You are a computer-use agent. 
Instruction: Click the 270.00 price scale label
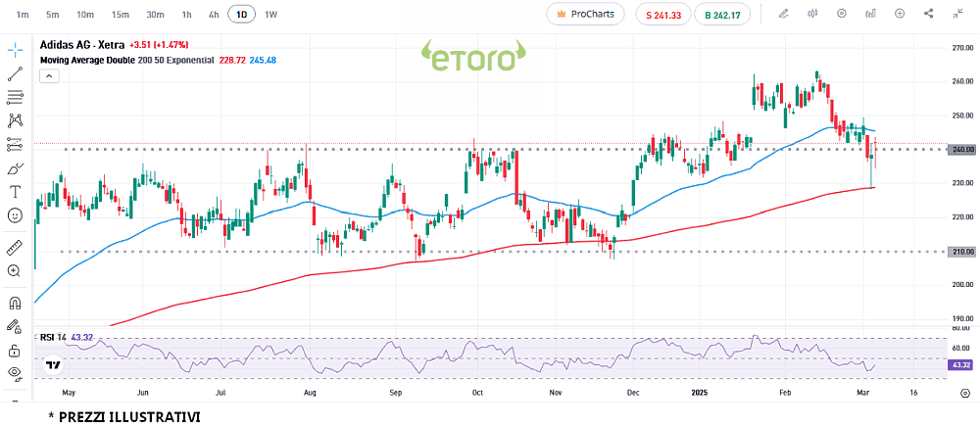[x=963, y=47]
